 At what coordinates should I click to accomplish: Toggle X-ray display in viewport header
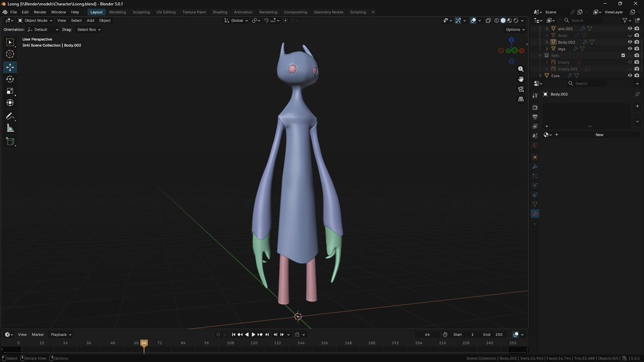pos(488,20)
